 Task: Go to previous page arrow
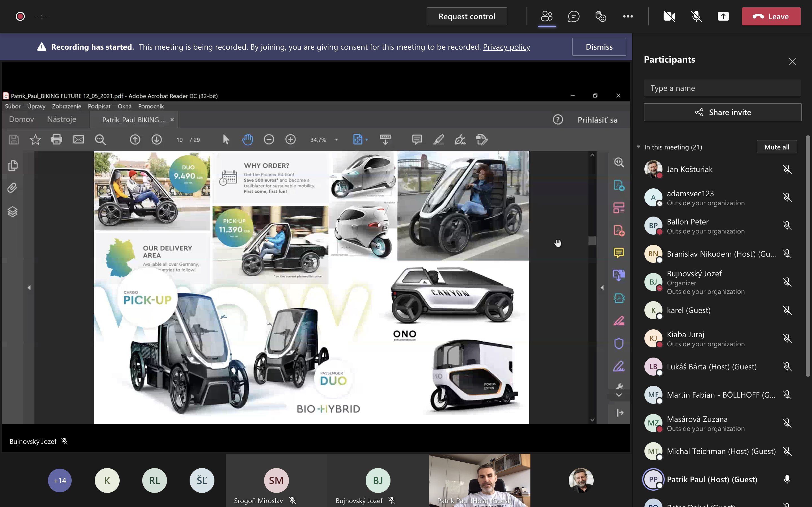pyautogui.click(x=135, y=140)
